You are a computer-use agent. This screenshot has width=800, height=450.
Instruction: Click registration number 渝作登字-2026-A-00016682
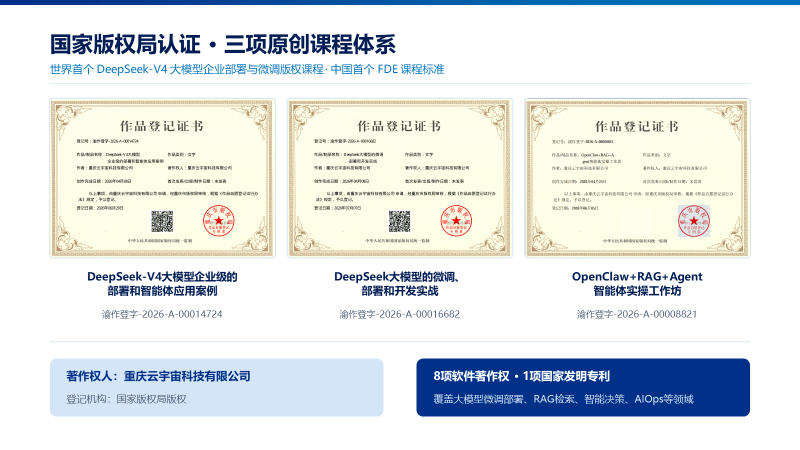[x=399, y=314]
